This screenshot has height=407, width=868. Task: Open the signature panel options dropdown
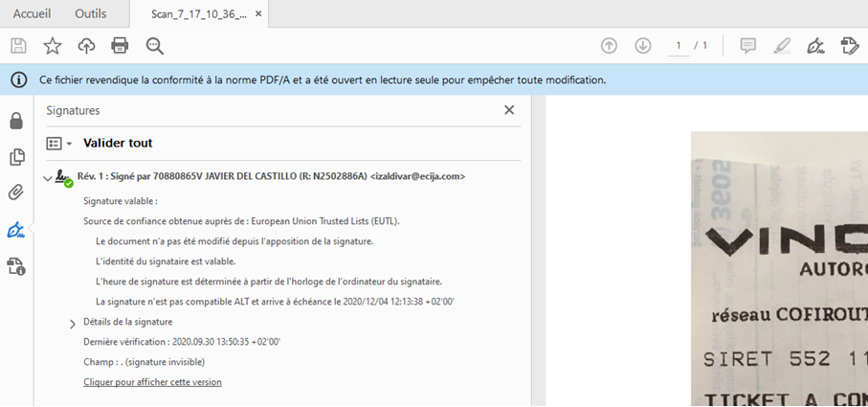59,144
